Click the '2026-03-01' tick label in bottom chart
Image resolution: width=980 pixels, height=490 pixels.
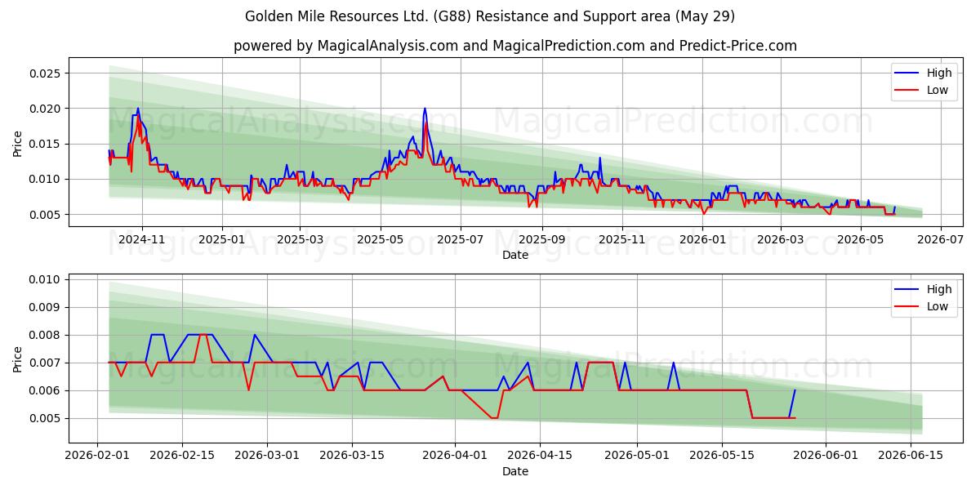click(268, 457)
